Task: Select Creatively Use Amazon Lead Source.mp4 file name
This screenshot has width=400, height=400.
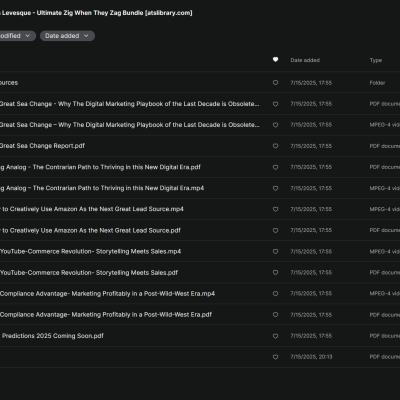Action: click(92, 209)
